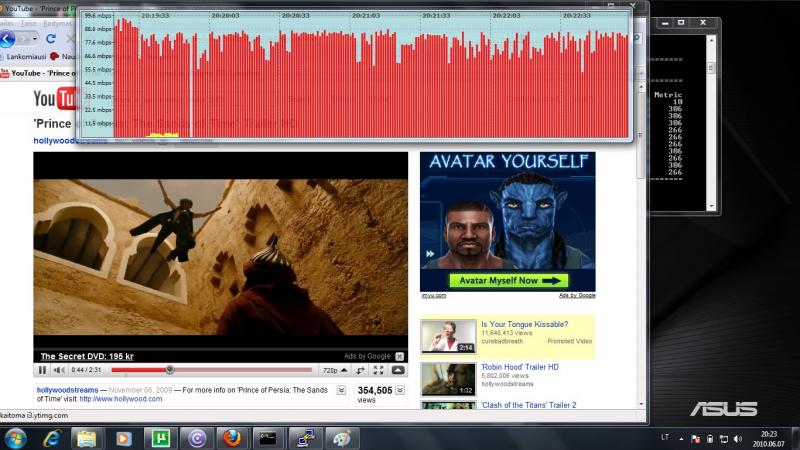The image size is (800, 450).
Task: Show hidden tray icons arrow
Action: coord(682,438)
